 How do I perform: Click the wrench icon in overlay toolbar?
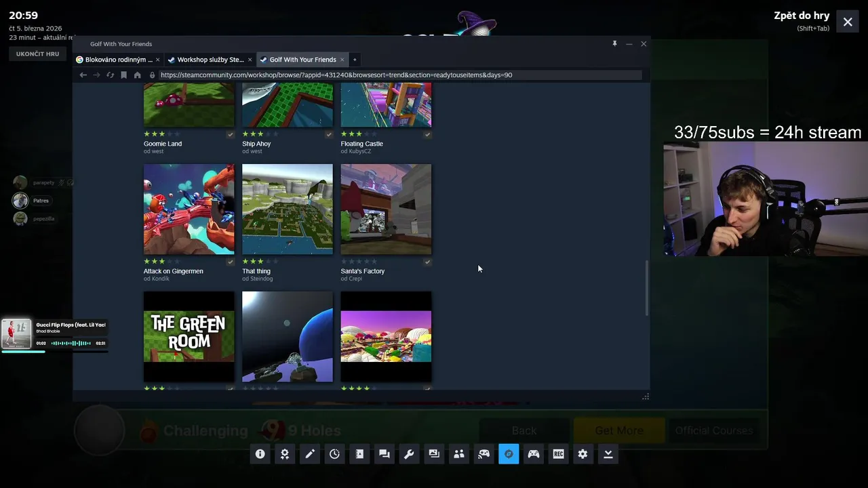[x=409, y=454]
